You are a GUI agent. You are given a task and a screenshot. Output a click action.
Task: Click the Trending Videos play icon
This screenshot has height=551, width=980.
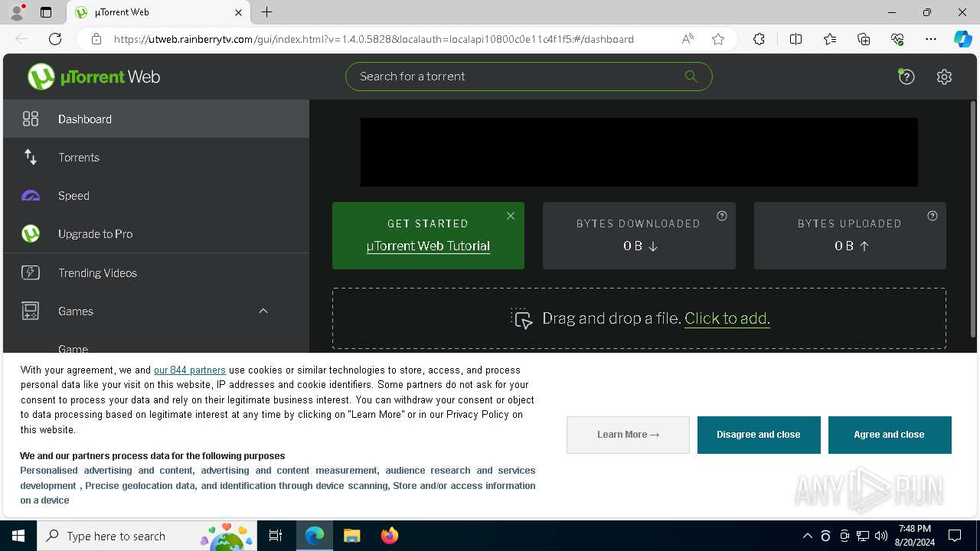[31, 272]
